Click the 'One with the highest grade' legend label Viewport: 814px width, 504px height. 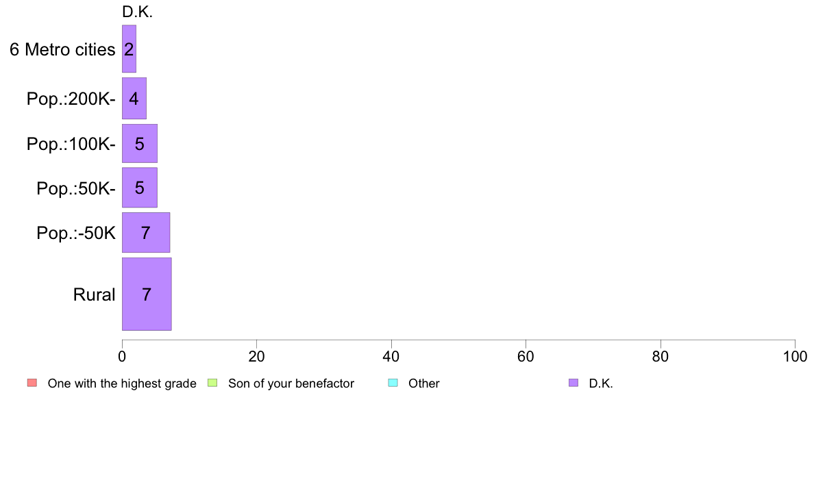[122, 383]
